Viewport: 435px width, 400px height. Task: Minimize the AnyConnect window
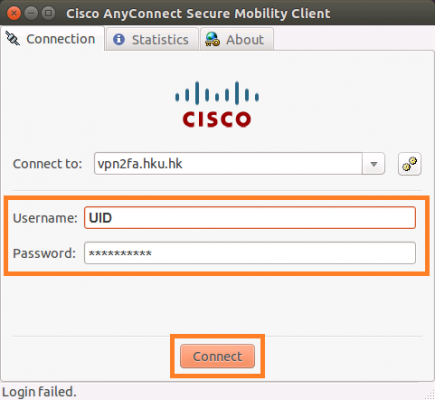pos(31,13)
